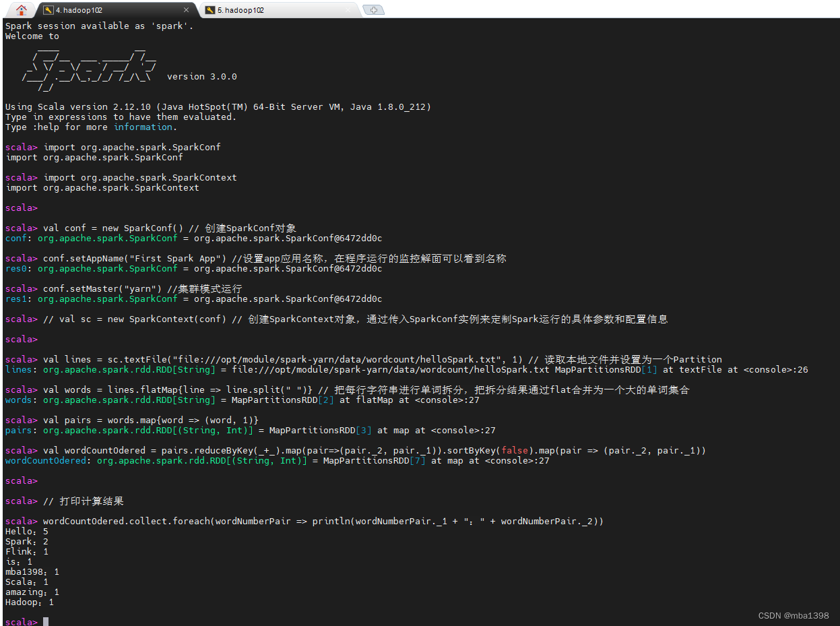Click the "version 3.0.0" text
This screenshot has width=840, height=626.
coord(202,77)
